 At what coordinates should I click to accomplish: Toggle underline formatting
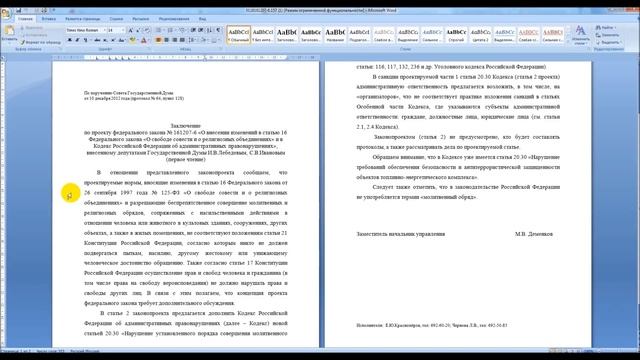pyautogui.click(x=85, y=40)
